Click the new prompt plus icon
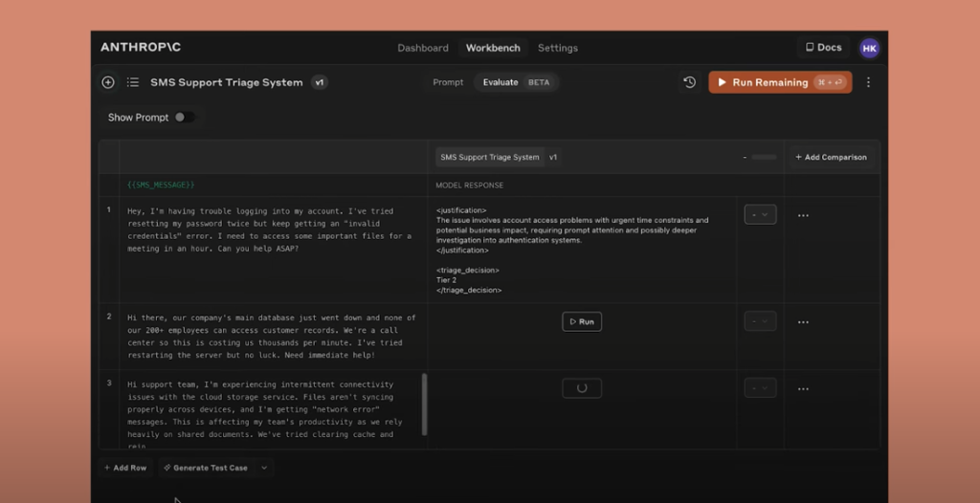This screenshot has width=980, height=503. point(108,82)
